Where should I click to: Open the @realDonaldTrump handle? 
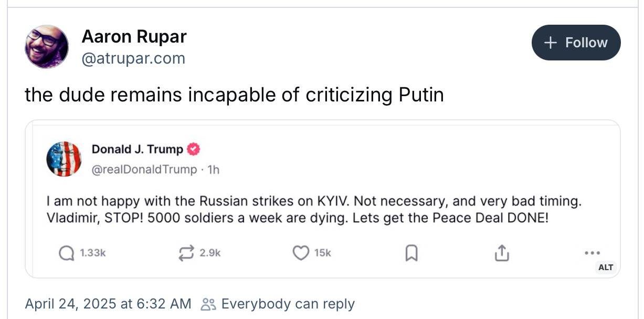point(144,170)
